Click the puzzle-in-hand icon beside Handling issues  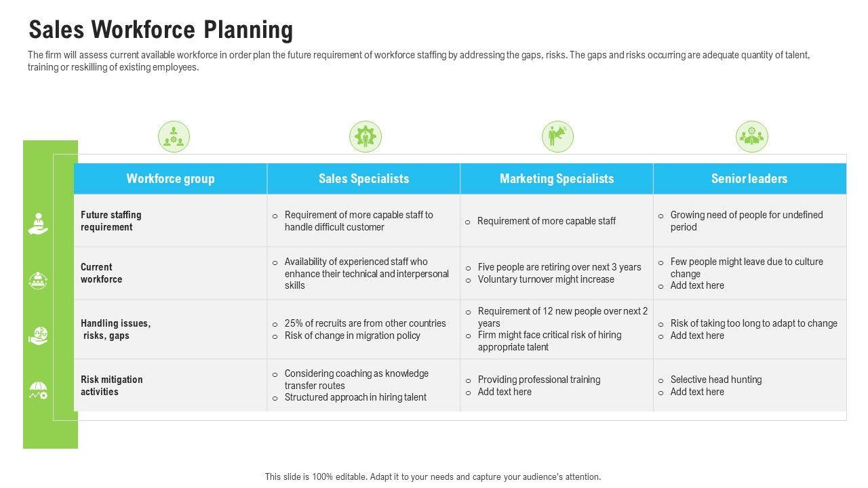coord(38,335)
